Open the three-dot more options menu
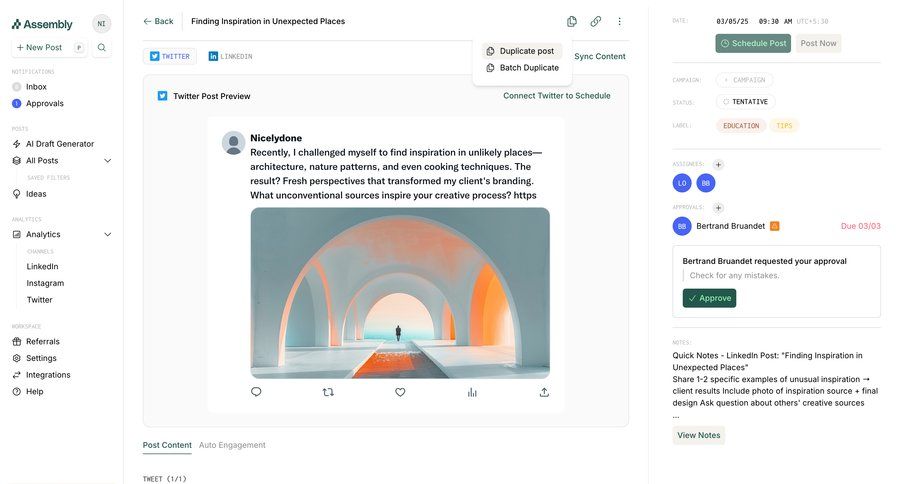The image size is (900, 484). tap(619, 21)
